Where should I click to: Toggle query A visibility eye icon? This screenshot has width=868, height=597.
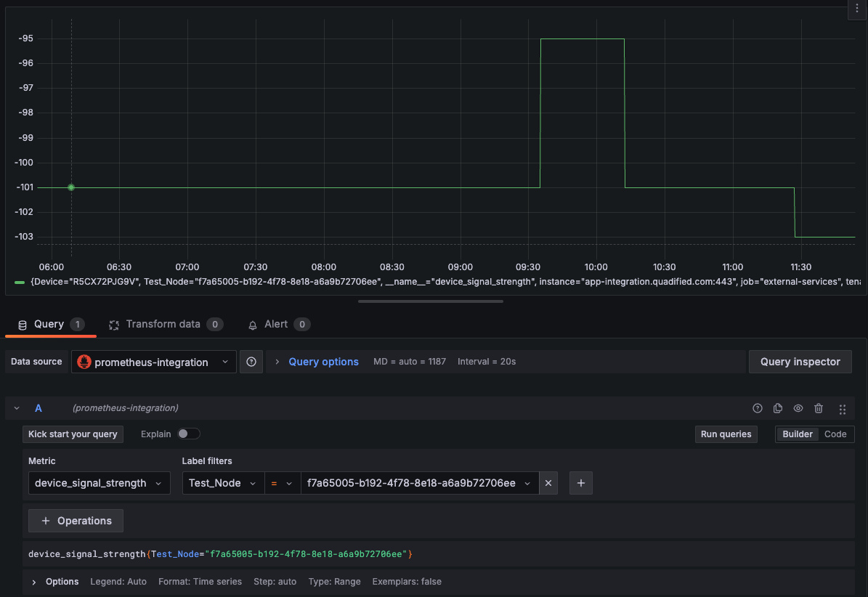(x=798, y=408)
